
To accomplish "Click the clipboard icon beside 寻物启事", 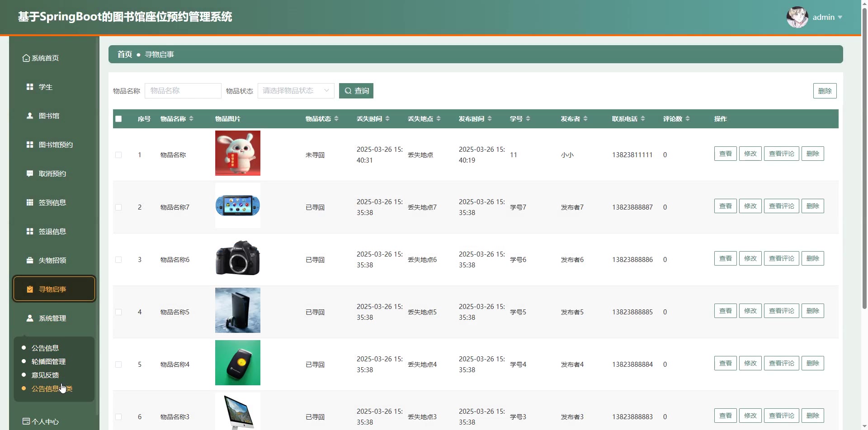I will click(x=30, y=289).
